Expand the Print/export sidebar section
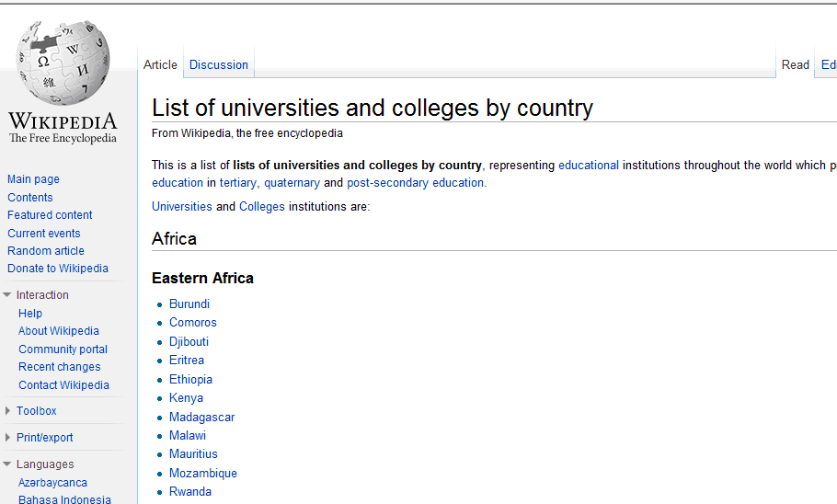This screenshot has height=504, width=837. (x=44, y=438)
